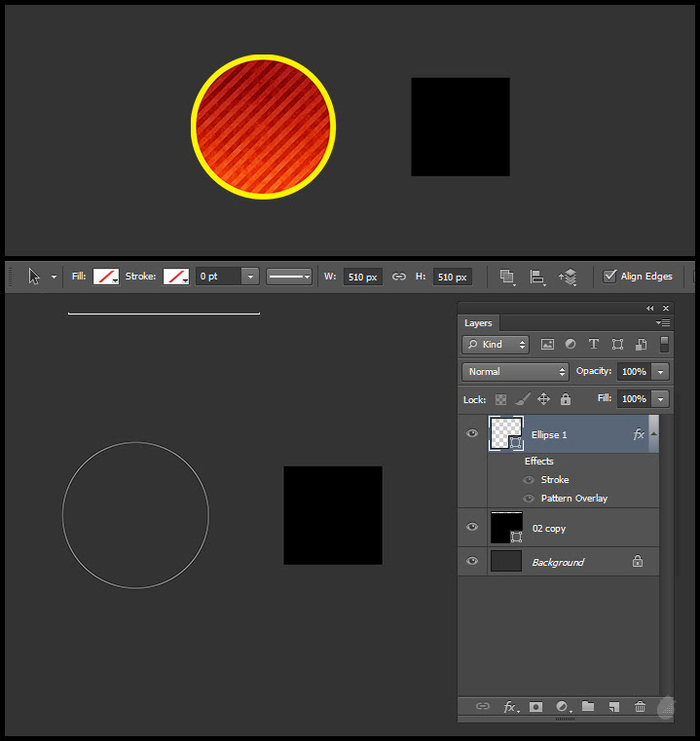Open the Normal blend mode dropdown

515,372
